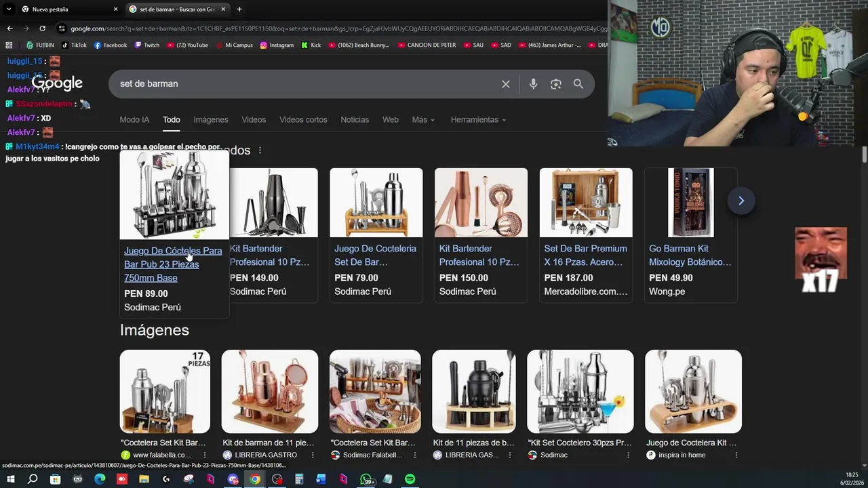Open WhatsApp from taskbar
This screenshot has height=488, width=868.
[x=366, y=479]
